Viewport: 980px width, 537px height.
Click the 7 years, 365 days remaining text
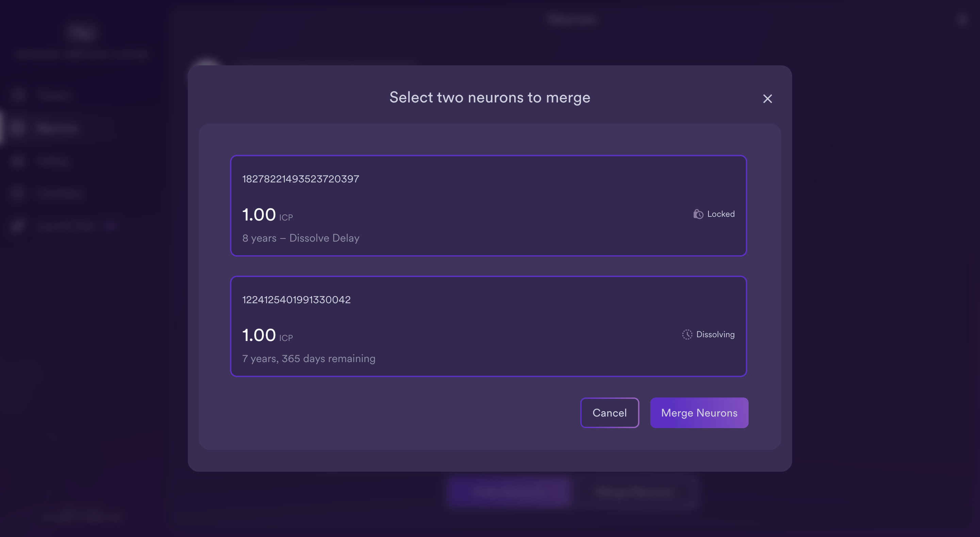coord(309,358)
